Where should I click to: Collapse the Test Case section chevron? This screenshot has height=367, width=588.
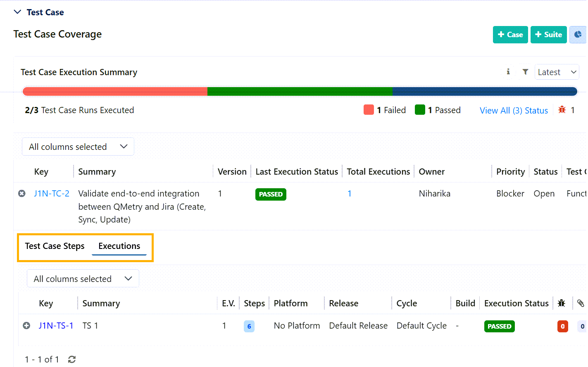[17, 12]
